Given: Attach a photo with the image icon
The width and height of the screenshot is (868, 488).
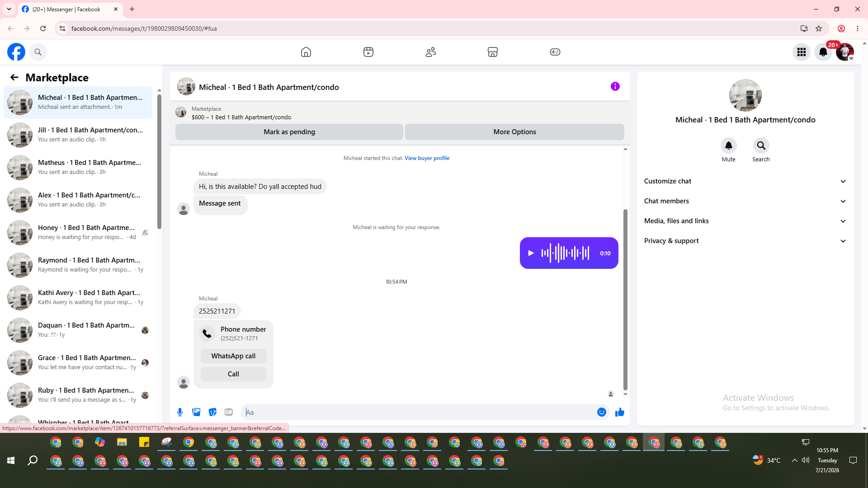Looking at the screenshot, I should (x=196, y=412).
